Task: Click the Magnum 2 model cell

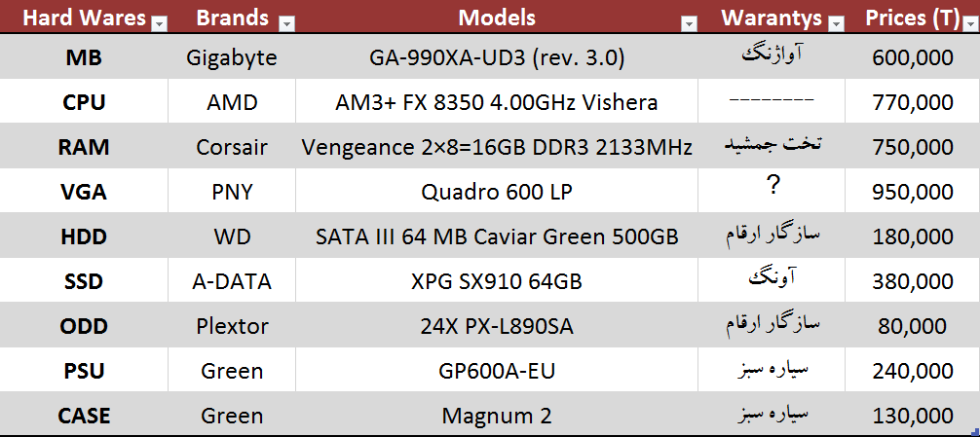Action: click(x=497, y=416)
